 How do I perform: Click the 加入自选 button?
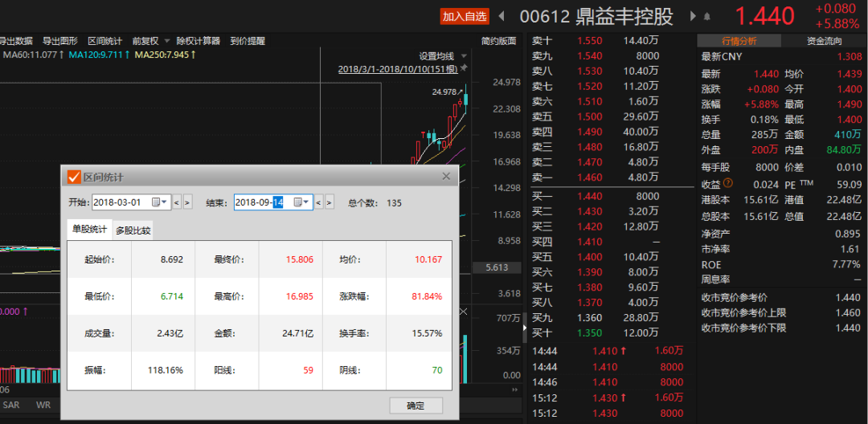pos(465,16)
